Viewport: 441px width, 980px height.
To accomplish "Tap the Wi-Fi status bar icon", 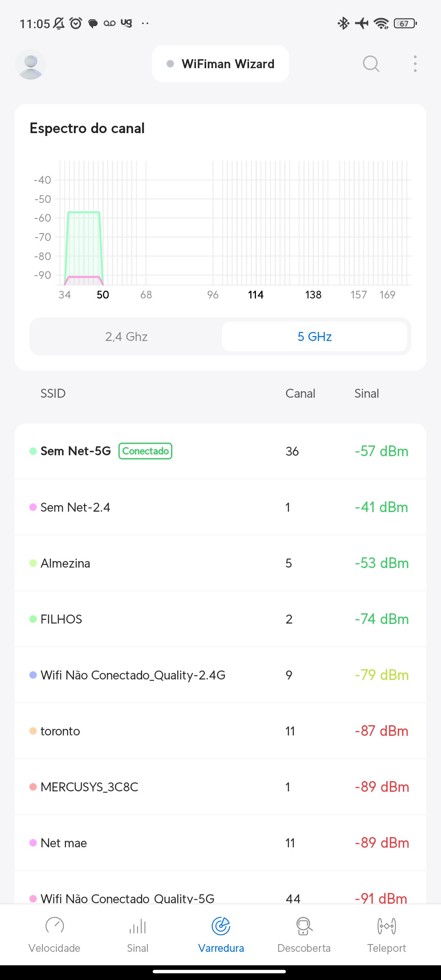I will 381,23.
